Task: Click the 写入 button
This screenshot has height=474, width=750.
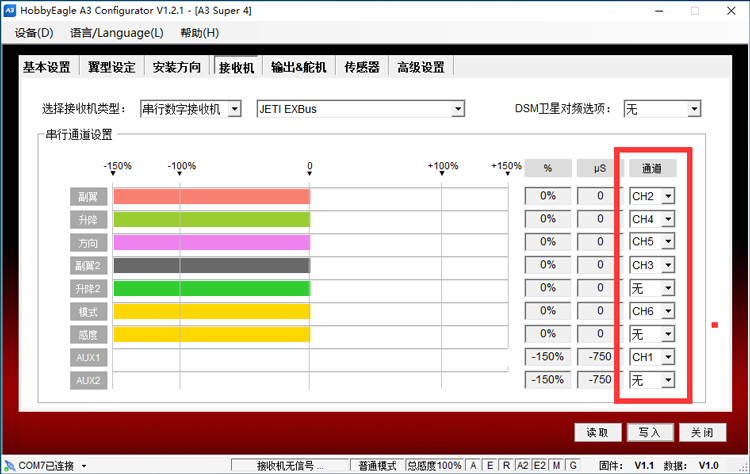Action: pos(649,432)
